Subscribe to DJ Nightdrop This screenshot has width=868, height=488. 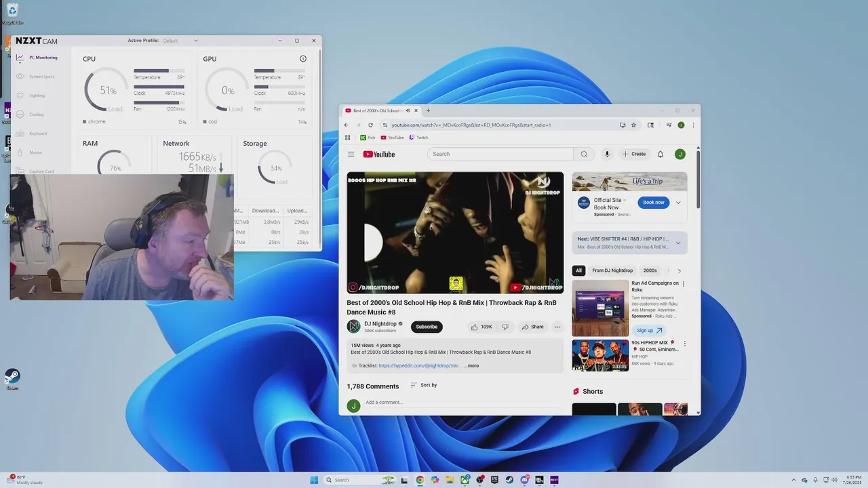[427, 327]
